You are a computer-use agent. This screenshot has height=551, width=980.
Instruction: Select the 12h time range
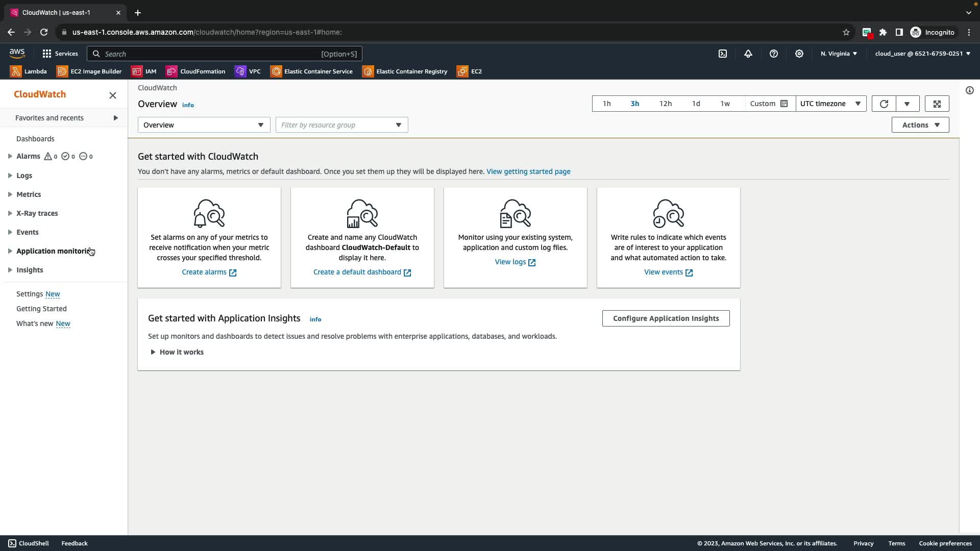(666, 104)
